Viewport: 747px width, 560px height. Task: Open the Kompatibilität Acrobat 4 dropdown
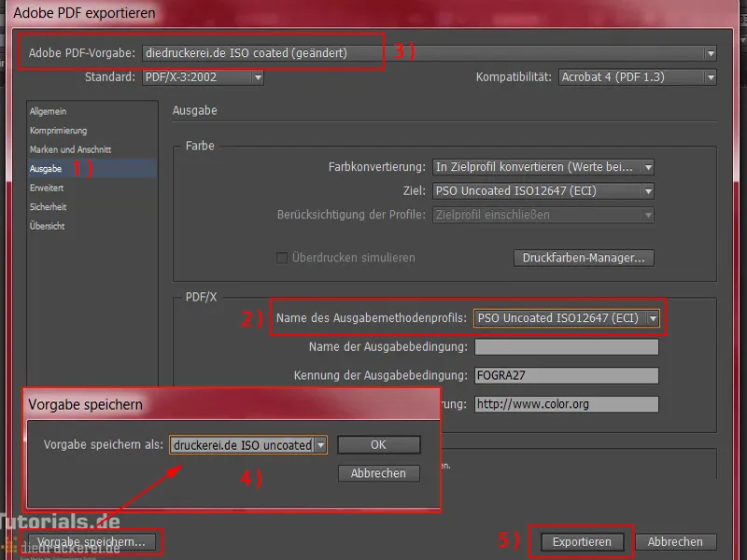coord(638,77)
